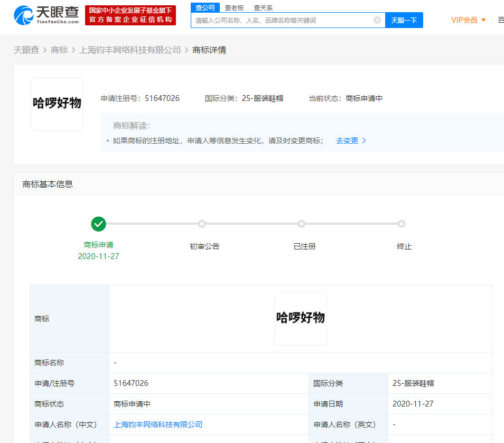504x443 pixels.
Task: Click the green checkmark step icon
Action: click(x=99, y=224)
